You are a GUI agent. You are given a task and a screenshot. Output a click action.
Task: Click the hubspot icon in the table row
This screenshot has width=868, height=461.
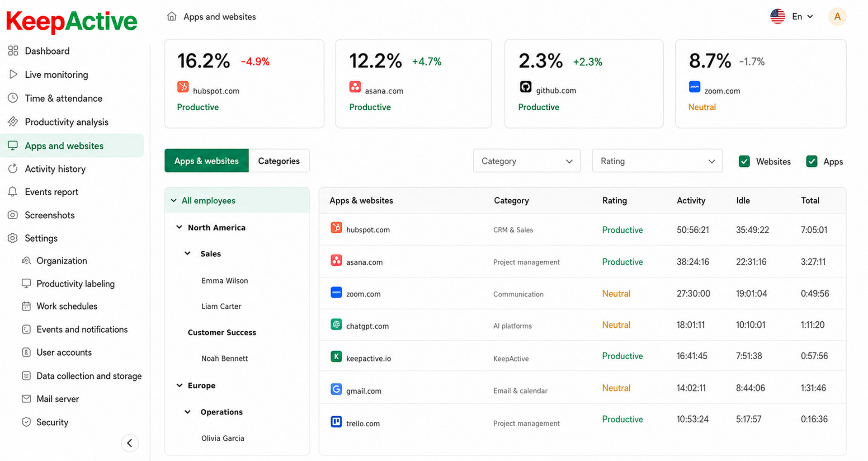(336, 228)
